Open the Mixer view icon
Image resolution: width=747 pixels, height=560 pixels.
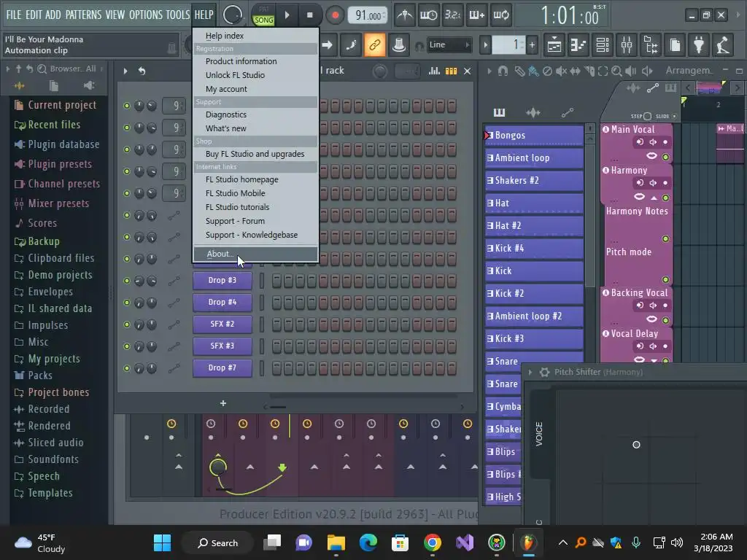pos(627,45)
